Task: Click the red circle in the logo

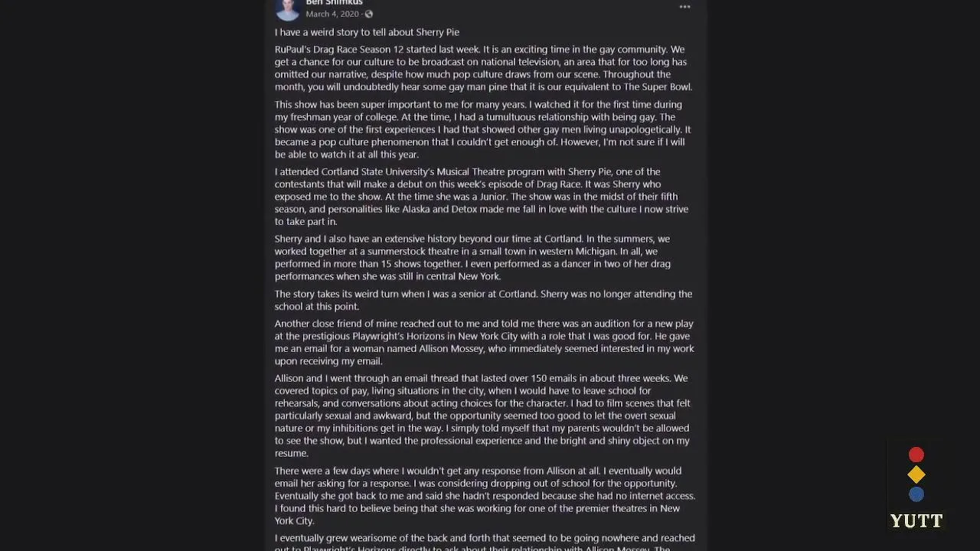Action: pyautogui.click(x=916, y=455)
